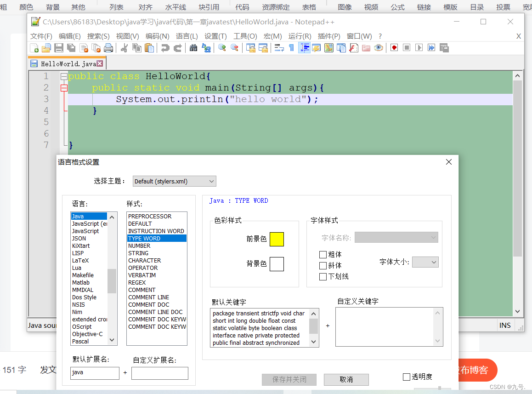Viewport: 532px width, 394px height.
Task: Click the Folder as Workspace icon
Action: pos(366,48)
